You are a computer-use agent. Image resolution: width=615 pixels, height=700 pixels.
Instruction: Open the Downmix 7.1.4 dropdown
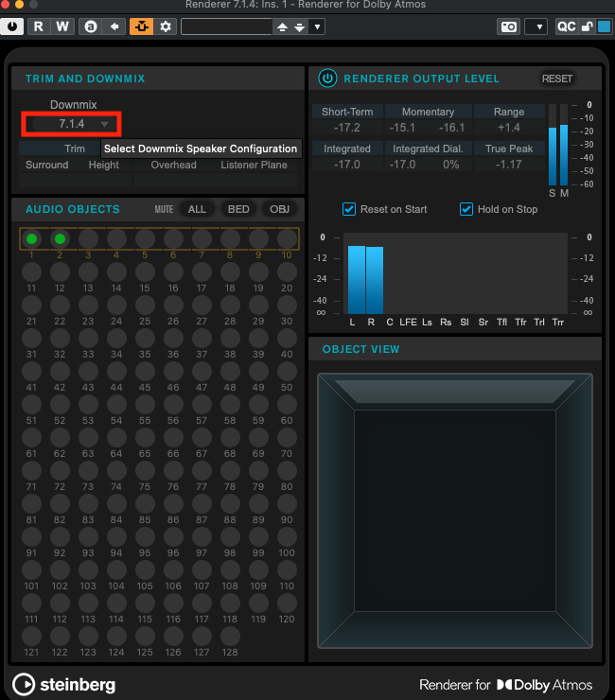tap(72, 124)
